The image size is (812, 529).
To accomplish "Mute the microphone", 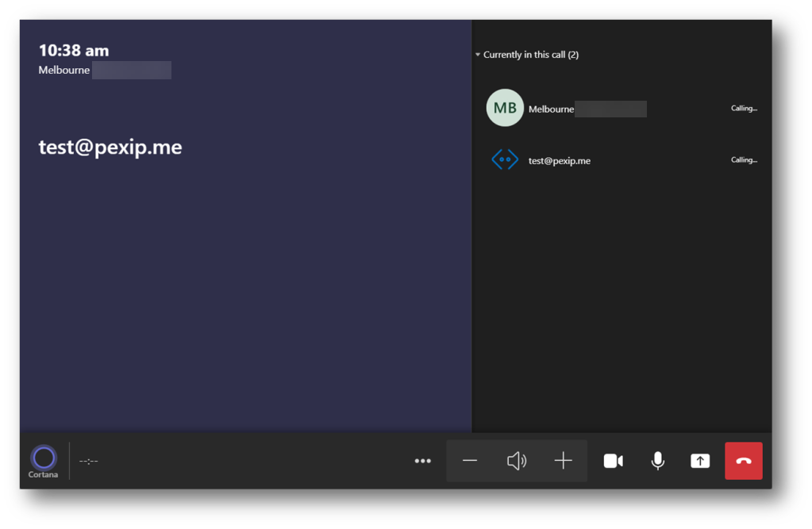I will [x=657, y=461].
